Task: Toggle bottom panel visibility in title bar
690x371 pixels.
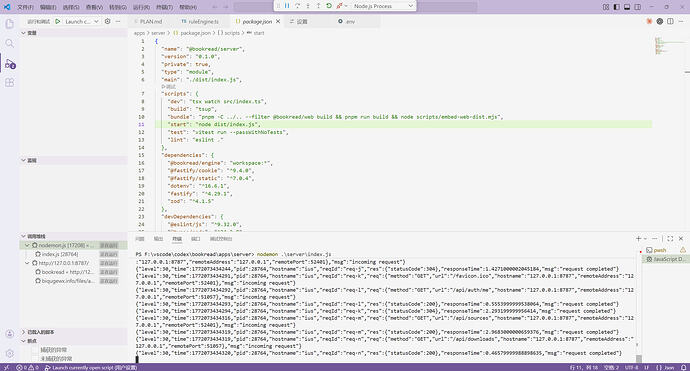Action: point(627,7)
